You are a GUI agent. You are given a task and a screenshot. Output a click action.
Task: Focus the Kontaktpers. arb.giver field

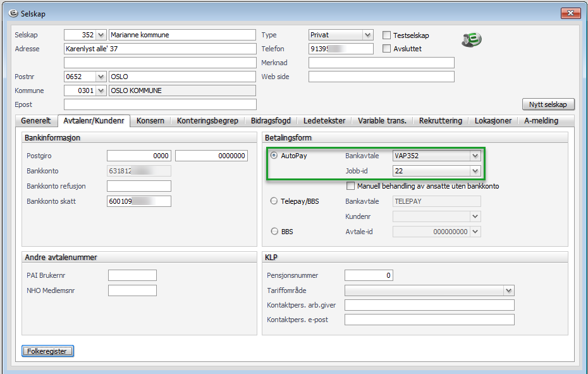click(x=429, y=305)
